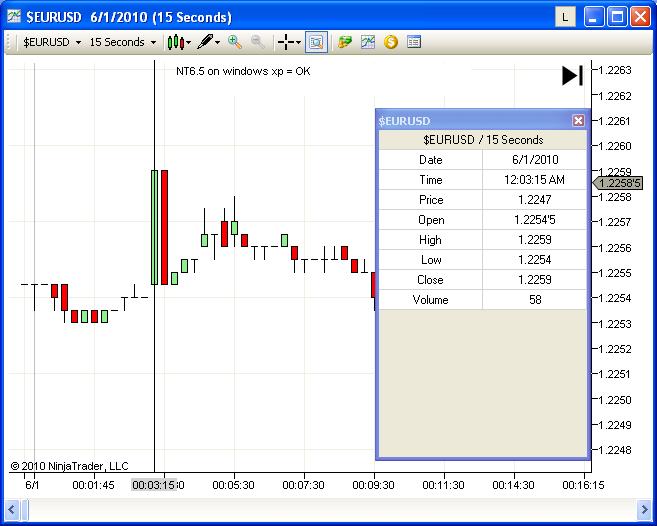This screenshot has height=526, width=657.
Task: Click the 12:03:15 AM time value
Action: [534, 180]
